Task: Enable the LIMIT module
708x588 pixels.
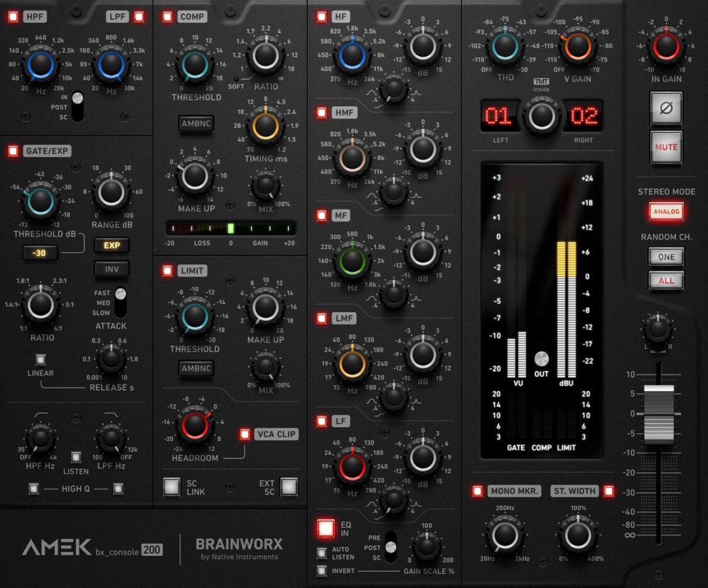Action: pos(167,270)
